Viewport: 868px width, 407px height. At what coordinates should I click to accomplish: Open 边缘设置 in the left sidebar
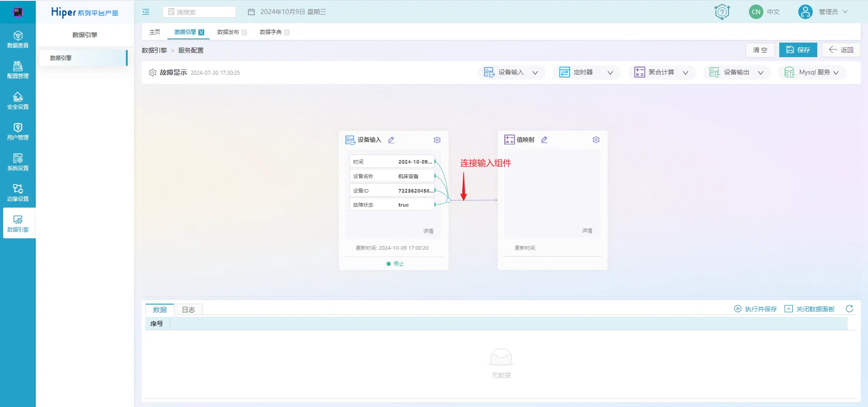[x=18, y=193]
